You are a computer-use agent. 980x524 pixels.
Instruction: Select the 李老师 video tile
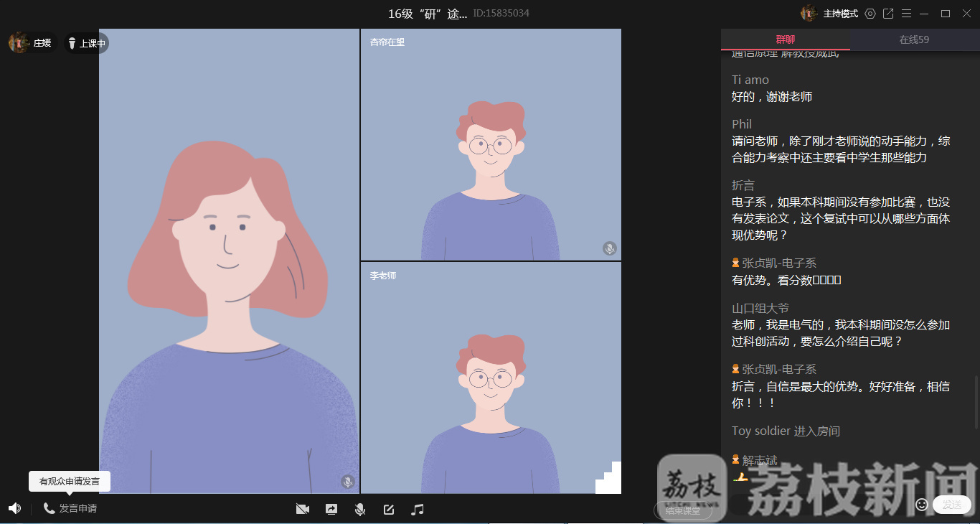(491, 378)
